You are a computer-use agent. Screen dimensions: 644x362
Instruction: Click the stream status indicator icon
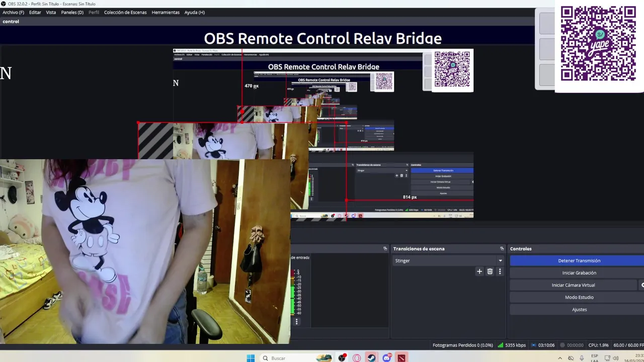(534, 345)
